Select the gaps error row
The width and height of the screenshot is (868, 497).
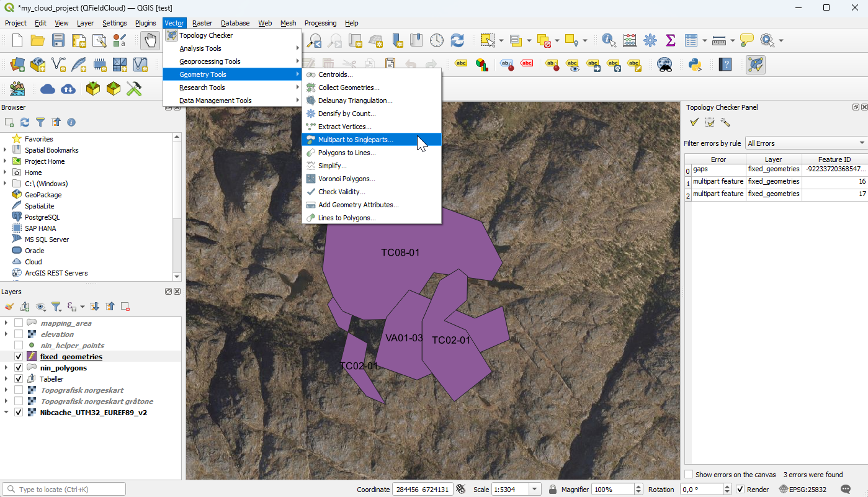click(x=718, y=169)
